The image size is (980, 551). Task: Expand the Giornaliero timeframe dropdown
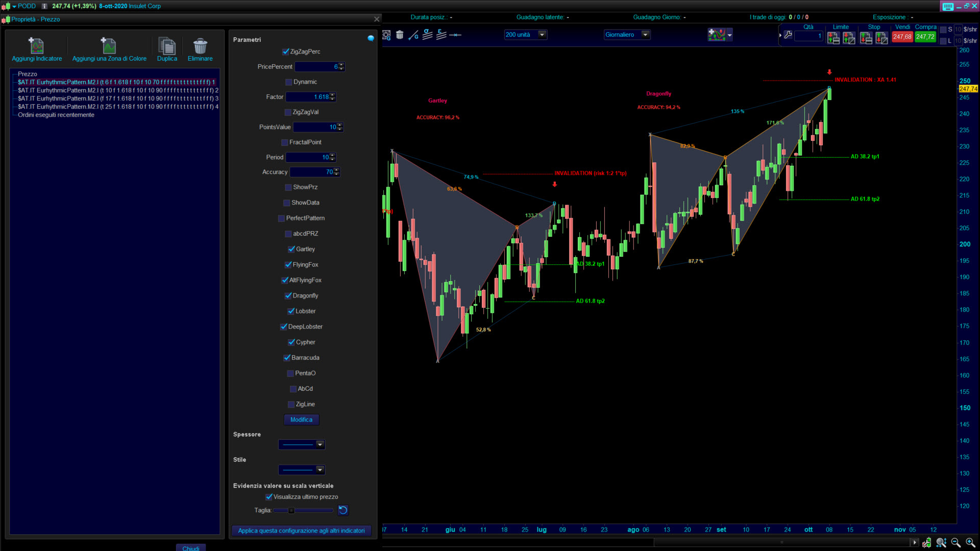pos(645,35)
